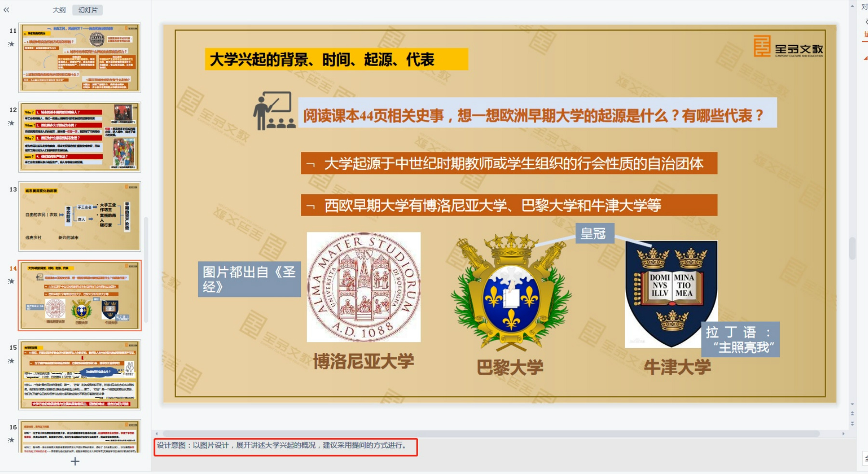Image resolution: width=868 pixels, height=474 pixels.
Task: Click animation star icon beside slide 12
Action: tap(11, 123)
